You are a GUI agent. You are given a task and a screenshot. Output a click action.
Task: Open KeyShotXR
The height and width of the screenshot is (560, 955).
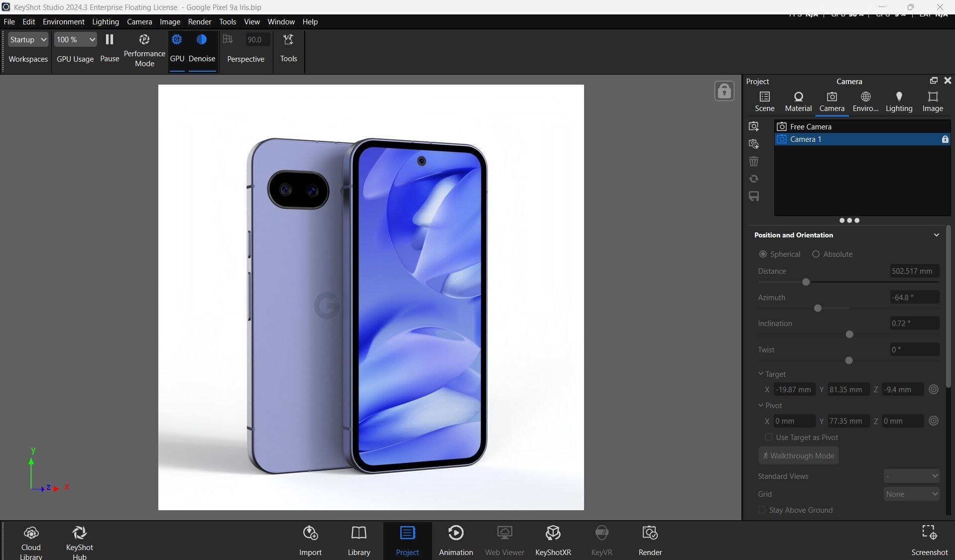[553, 541]
